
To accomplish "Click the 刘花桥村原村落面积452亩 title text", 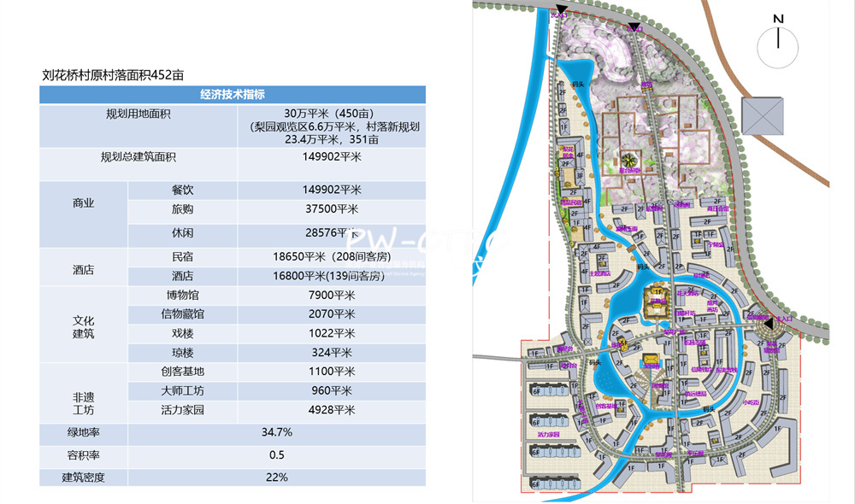I will [113, 75].
